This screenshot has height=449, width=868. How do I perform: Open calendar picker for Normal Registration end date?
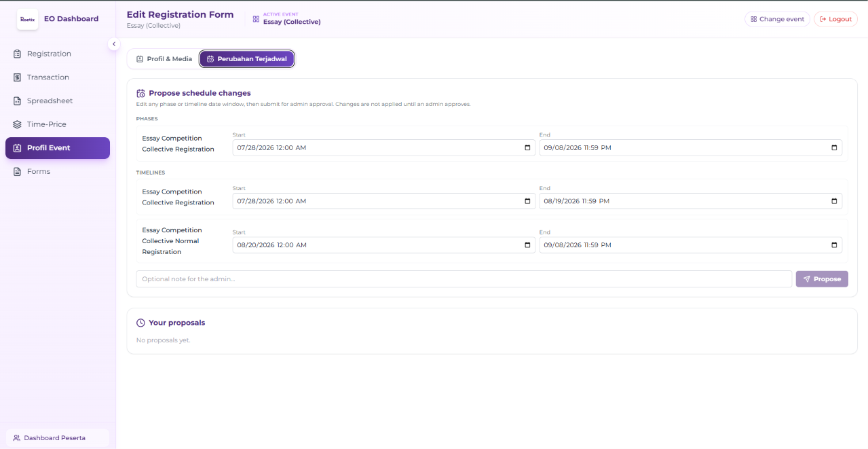834,245
